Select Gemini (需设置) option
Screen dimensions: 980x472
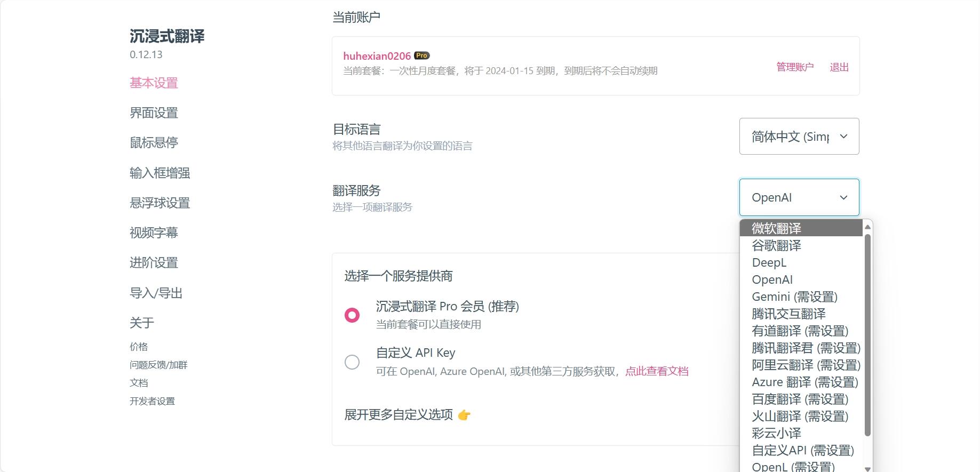point(801,297)
